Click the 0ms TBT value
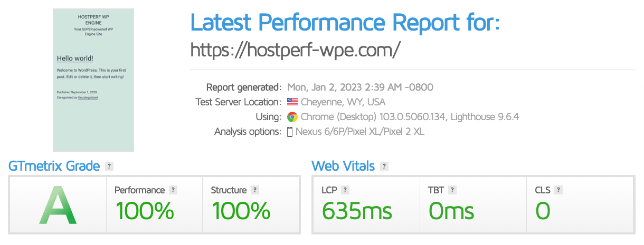 pyautogui.click(x=451, y=211)
